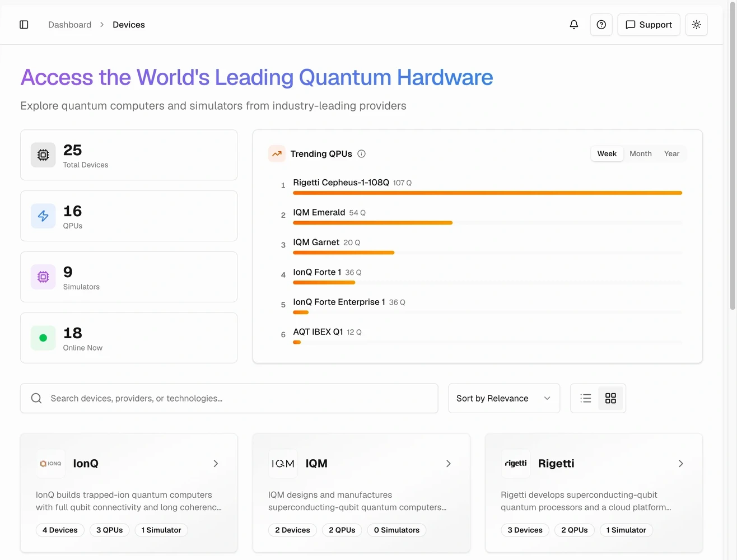This screenshot has width=737, height=560.
Task: Click the IonQ 3 QPUs badge
Action: [x=110, y=530]
